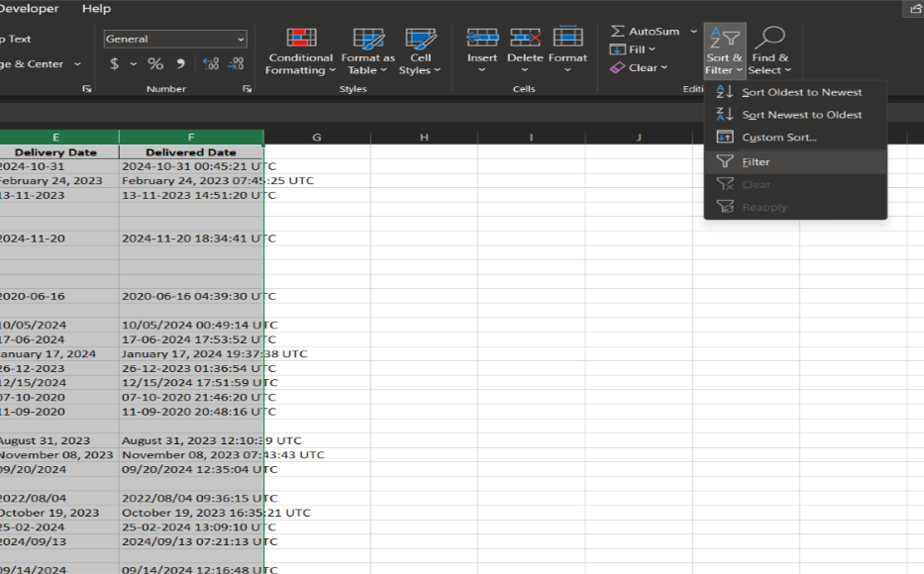Select column F header

pos(191,138)
